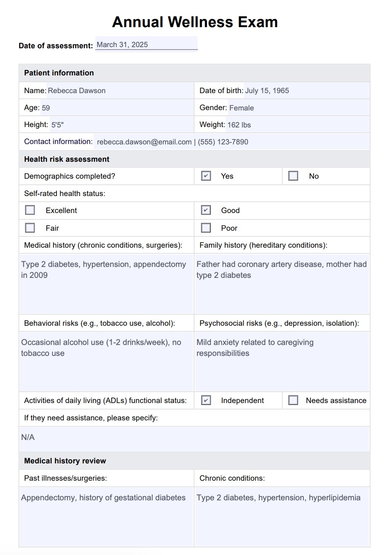Toggle the Independent ADLs checkbox

click(x=206, y=400)
